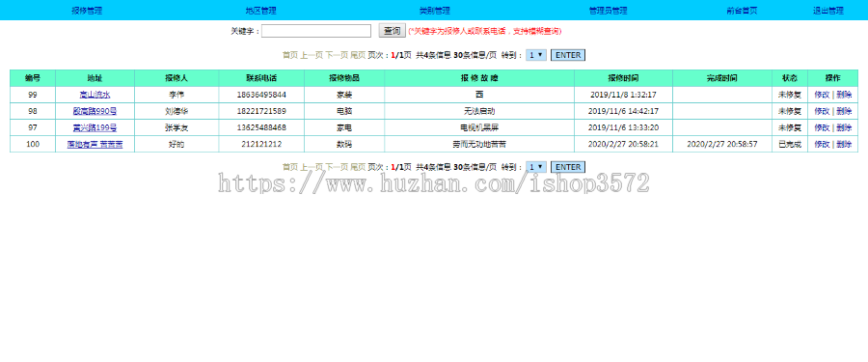The image size is (868, 362).
Task: Select the phone number 18221721589
Action: [261, 111]
